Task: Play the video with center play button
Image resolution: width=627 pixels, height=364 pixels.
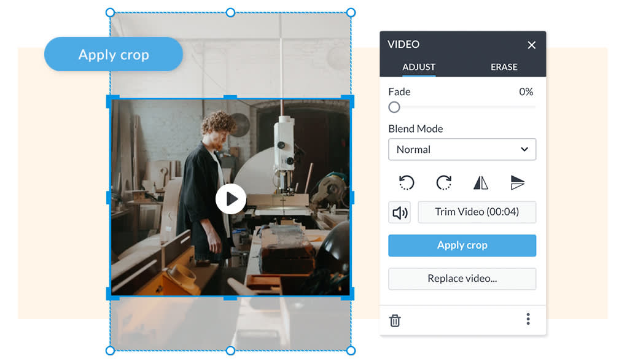Action: [x=231, y=199]
